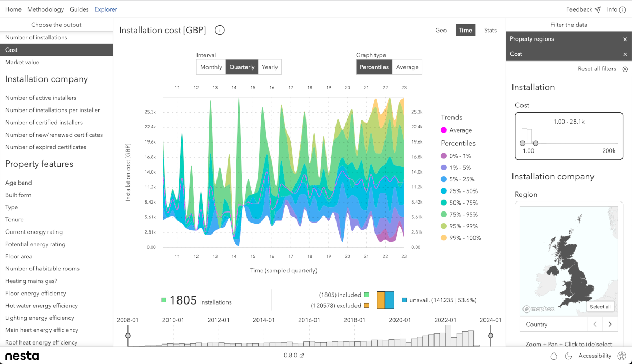632x364 pixels.
Task: Switch to the Time view
Action: [465, 30]
